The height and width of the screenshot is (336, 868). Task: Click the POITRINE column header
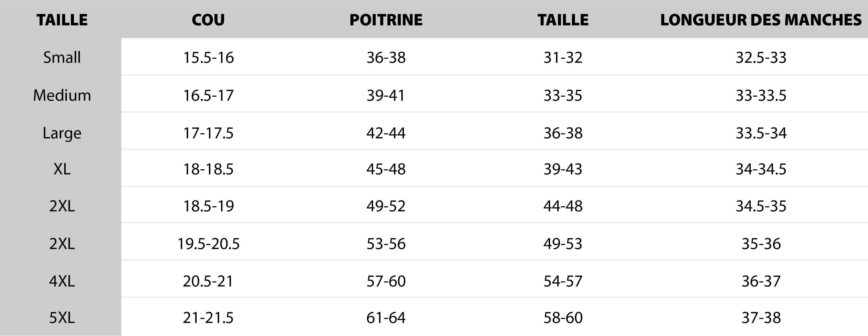pos(386,20)
